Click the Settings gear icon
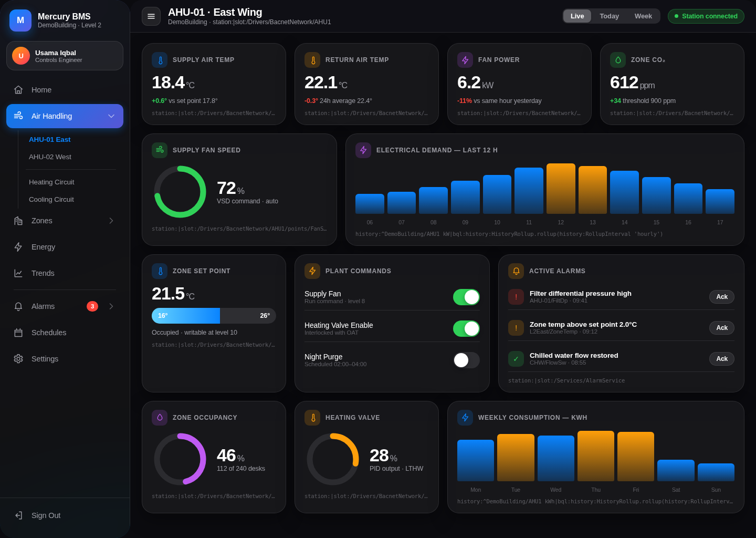Screen dimensions: 756x538 [18, 359]
